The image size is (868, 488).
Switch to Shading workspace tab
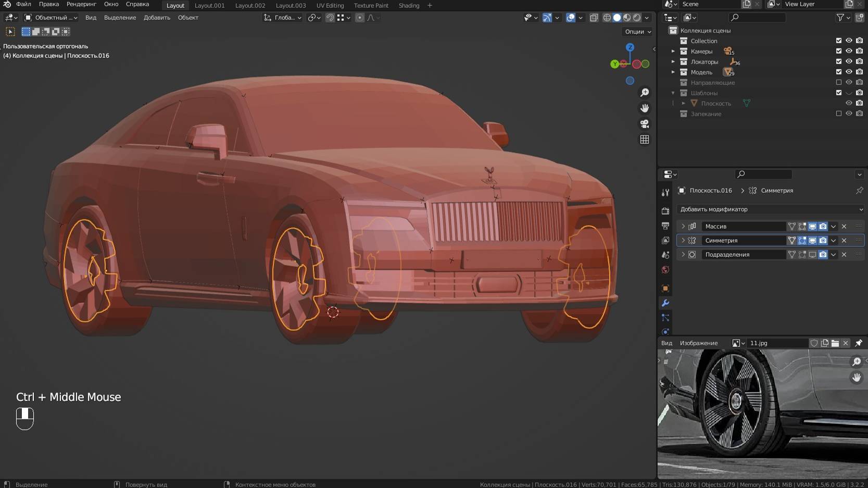click(409, 6)
